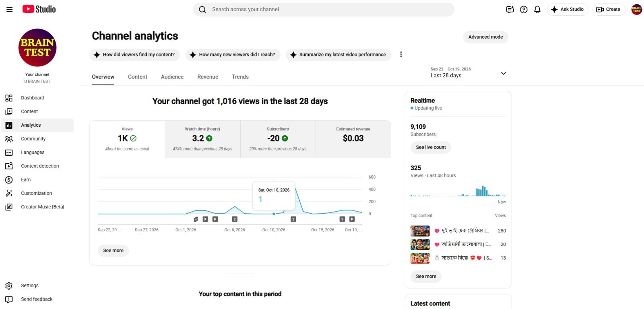Viewport: 644px width, 309px height.
Task: Open the Earn section
Action: click(x=37, y=179)
